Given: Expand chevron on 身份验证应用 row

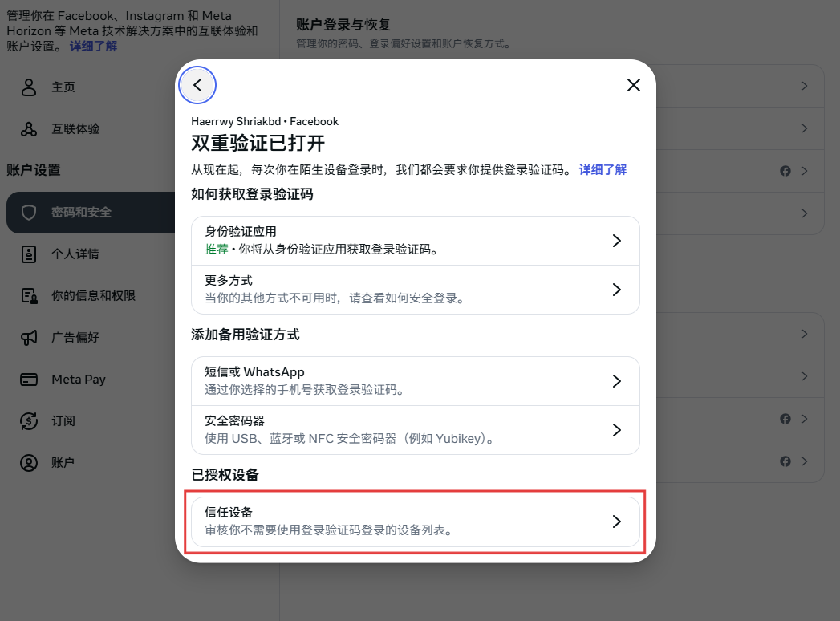Looking at the screenshot, I should (617, 241).
